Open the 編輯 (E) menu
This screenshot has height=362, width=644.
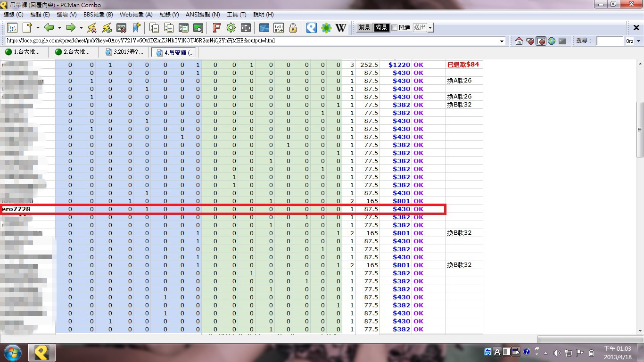[x=40, y=15]
